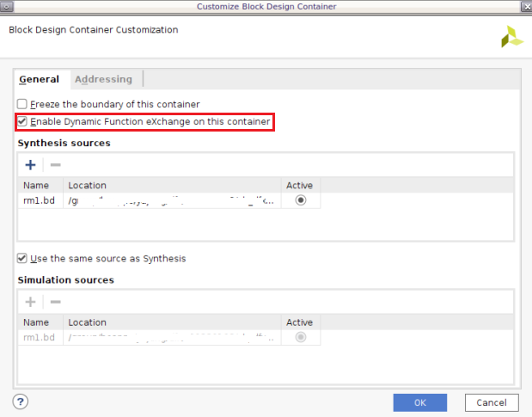Uncheck Use the same source as Synthesis
The image size is (532, 417).
pyautogui.click(x=22, y=258)
